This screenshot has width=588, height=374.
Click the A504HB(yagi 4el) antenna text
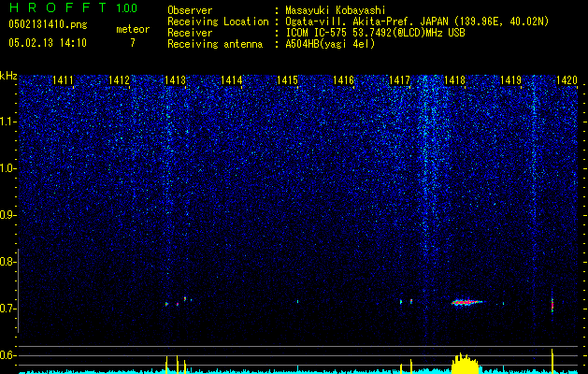pyautogui.click(x=330, y=44)
